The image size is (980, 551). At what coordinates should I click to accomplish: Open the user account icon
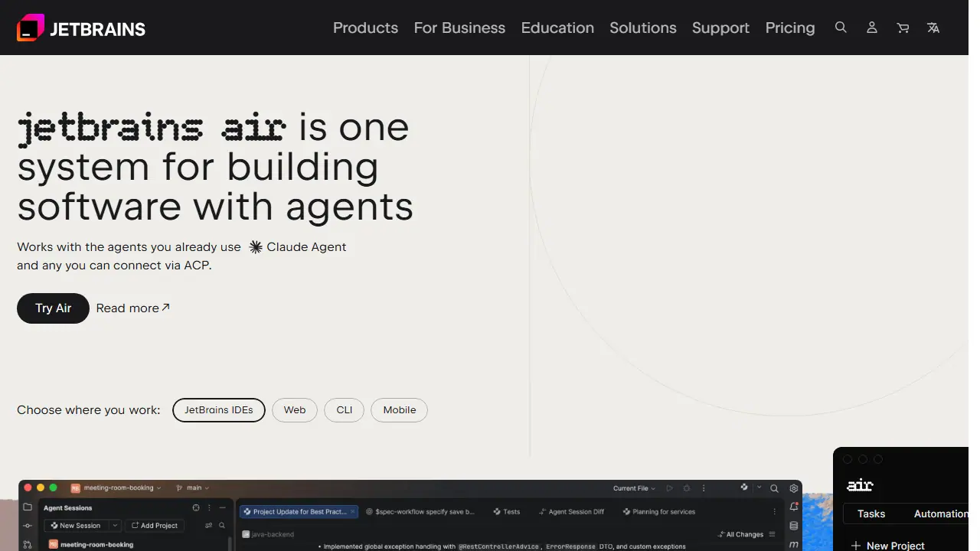point(871,28)
